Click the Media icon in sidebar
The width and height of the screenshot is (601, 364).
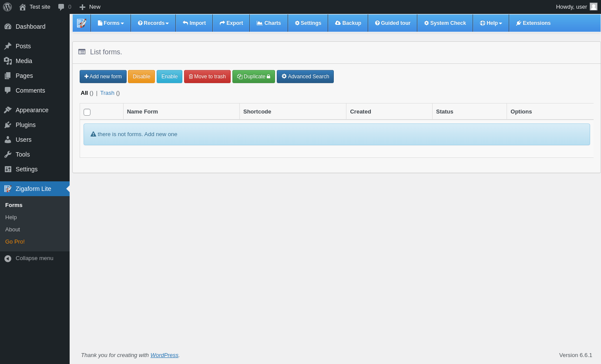[x=8, y=61]
